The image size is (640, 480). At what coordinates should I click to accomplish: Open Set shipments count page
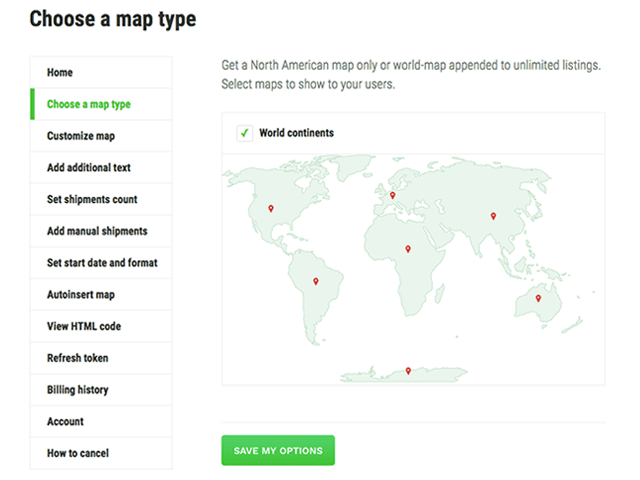[x=92, y=199]
